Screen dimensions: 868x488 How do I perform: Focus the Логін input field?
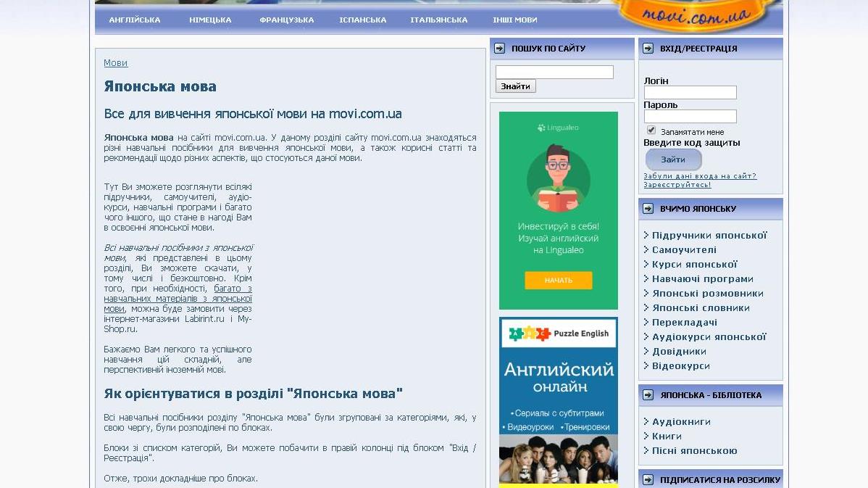coord(690,93)
